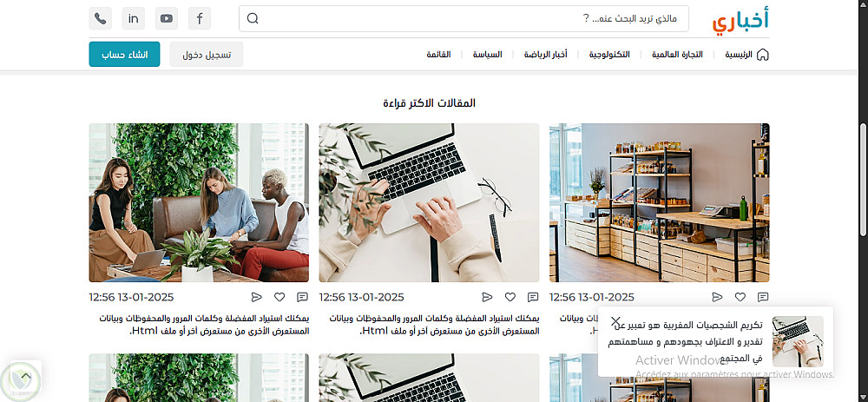Open the grocery store article thumbnail
Viewport: 868px width, 402px height.
(659, 202)
